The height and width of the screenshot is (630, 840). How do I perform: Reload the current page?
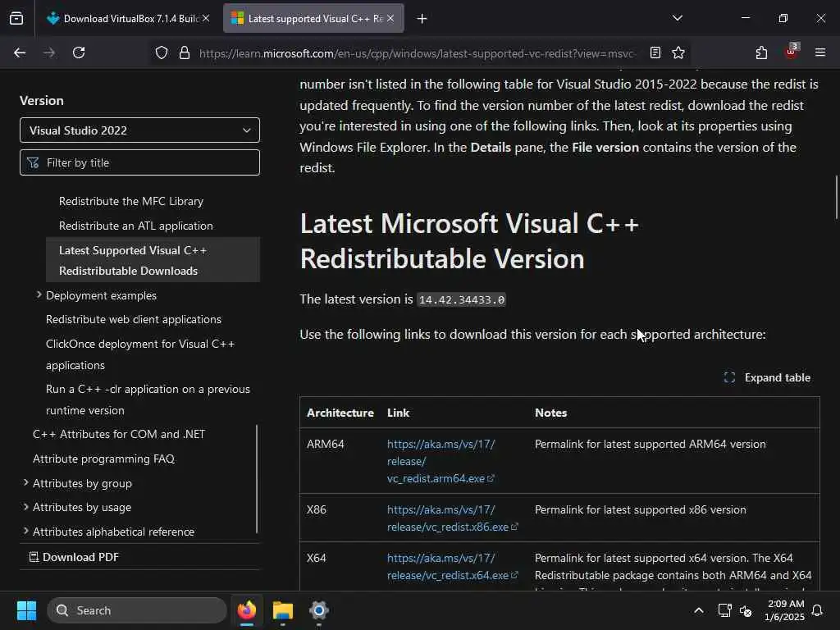(x=79, y=53)
